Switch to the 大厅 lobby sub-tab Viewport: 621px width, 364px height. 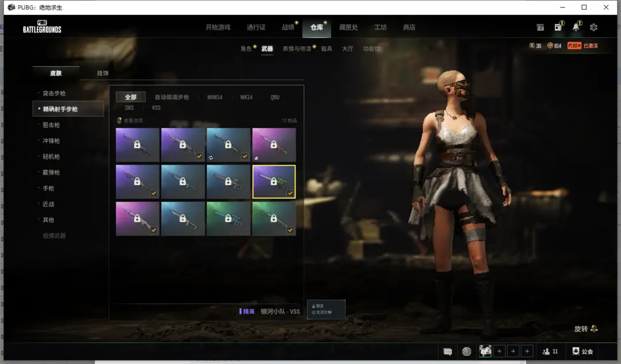[x=348, y=49]
